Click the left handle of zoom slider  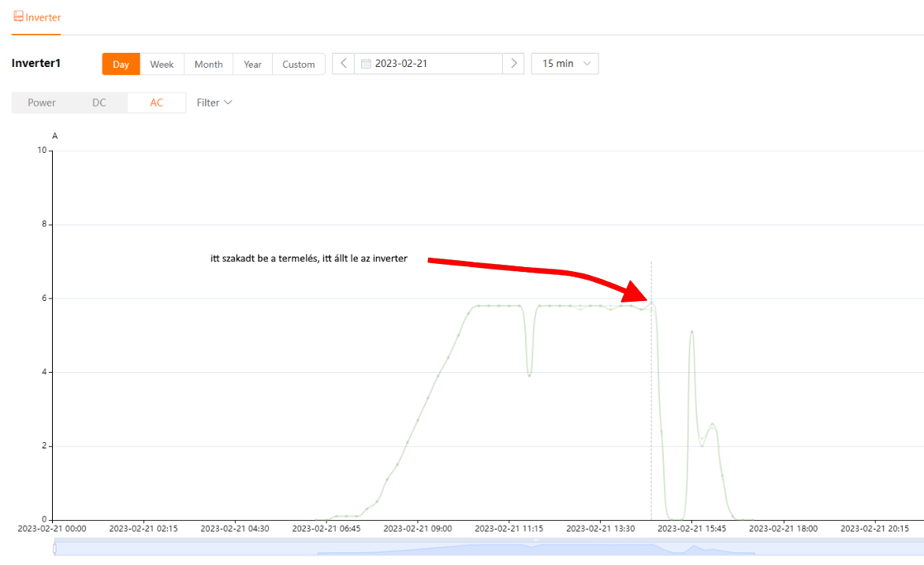tap(54, 548)
